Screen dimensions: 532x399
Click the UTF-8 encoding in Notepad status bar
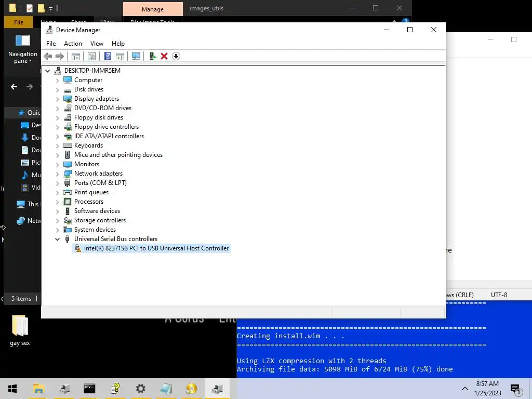point(499,295)
